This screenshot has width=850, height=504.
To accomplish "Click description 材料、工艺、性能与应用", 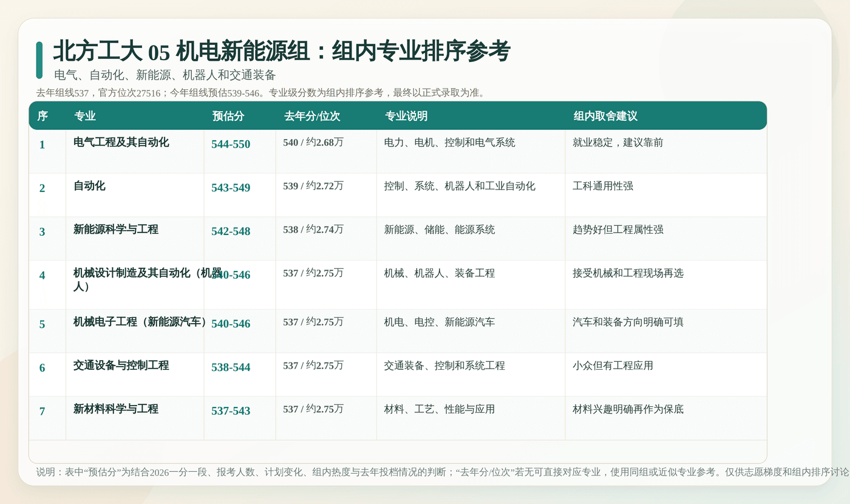I will [x=440, y=409].
